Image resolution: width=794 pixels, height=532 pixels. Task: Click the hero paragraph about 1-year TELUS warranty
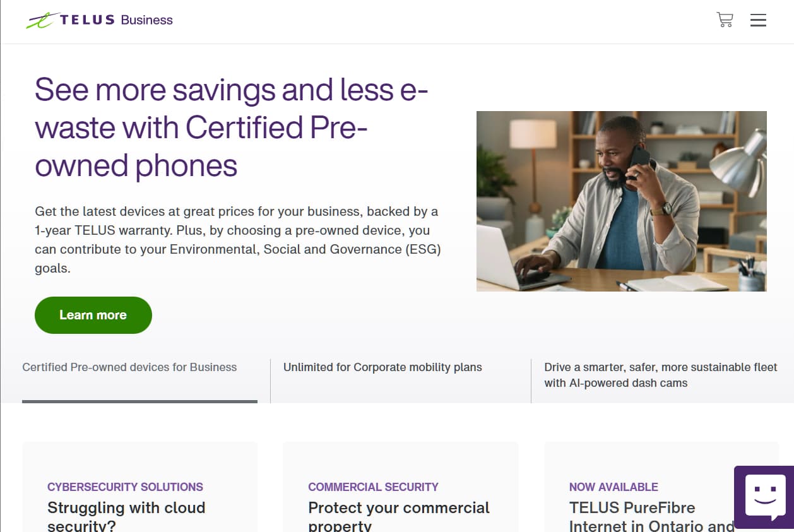[237, 239]
